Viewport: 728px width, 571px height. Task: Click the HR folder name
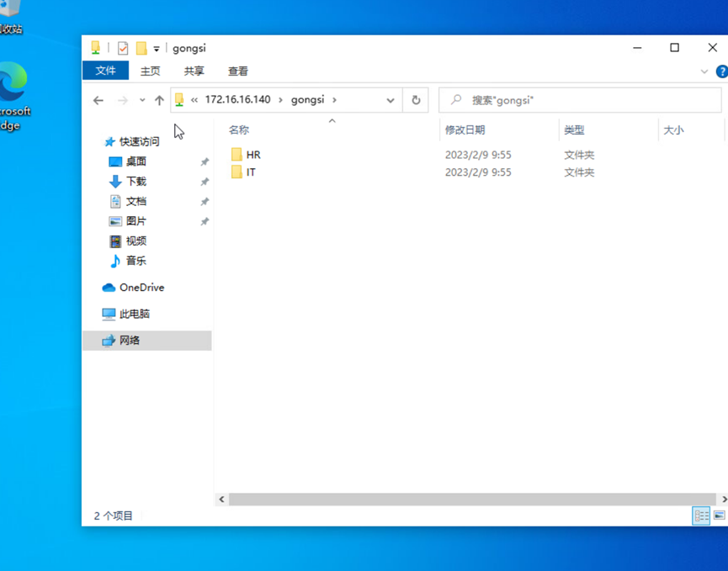253,155
